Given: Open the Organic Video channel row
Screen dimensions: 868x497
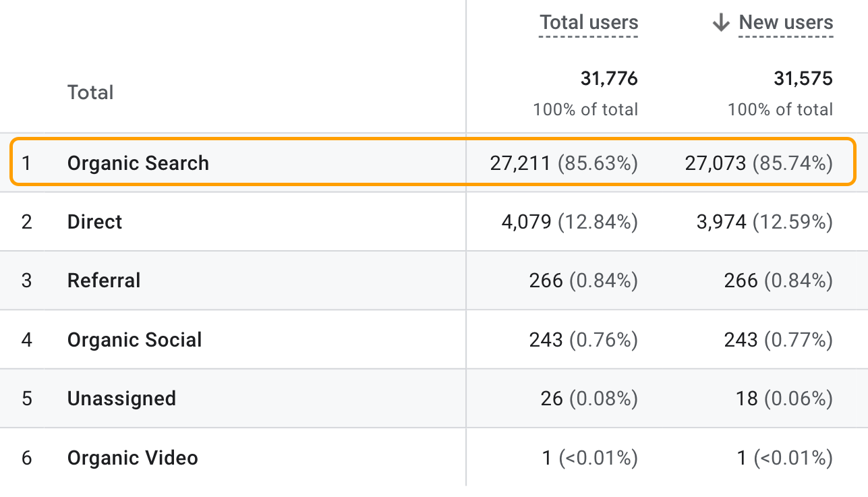Looking at the screenshot, I should coord(132,458).
